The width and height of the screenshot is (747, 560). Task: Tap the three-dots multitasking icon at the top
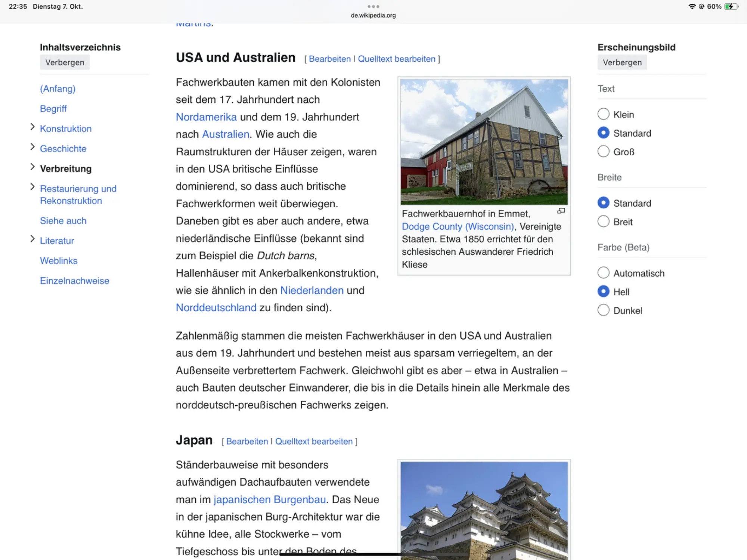[x=373, y=6]
